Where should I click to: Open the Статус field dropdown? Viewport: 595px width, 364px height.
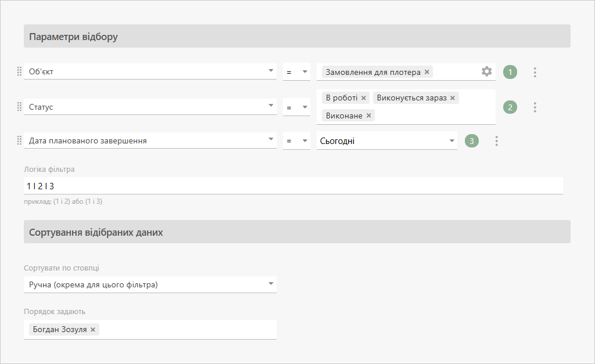[150, 107]
